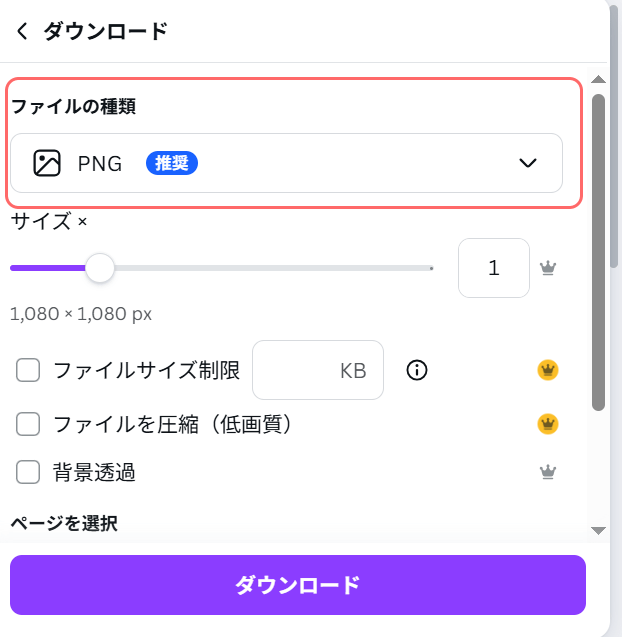The height and width of the screenshot is (637, 622).
Task: Click the blue 推奨 badge
Action: click(x=172, y=163)
